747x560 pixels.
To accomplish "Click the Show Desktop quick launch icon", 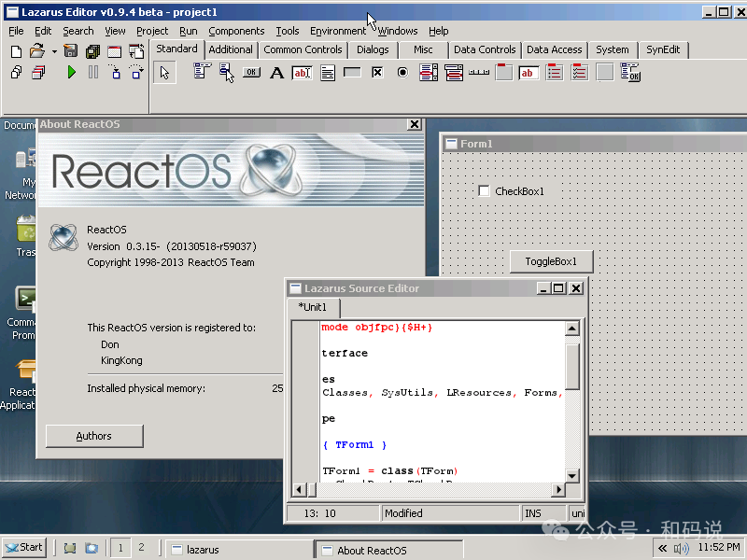I will pos(70,548).
